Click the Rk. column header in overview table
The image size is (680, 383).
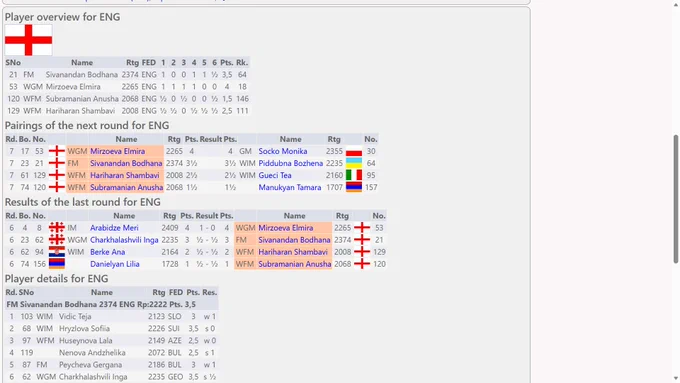(x=242, y=63)
